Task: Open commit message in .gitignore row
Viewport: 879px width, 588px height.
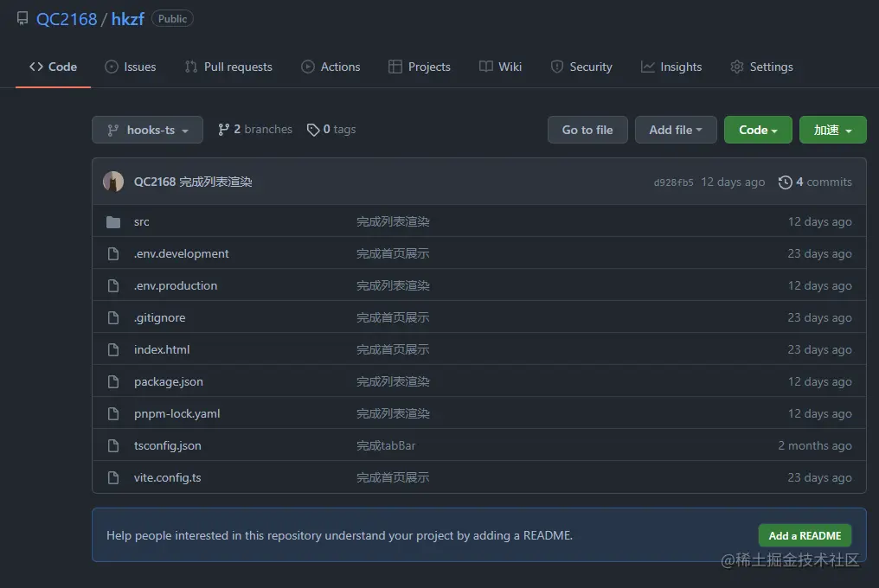Action: pyautogui.click(x=393, y=318)
